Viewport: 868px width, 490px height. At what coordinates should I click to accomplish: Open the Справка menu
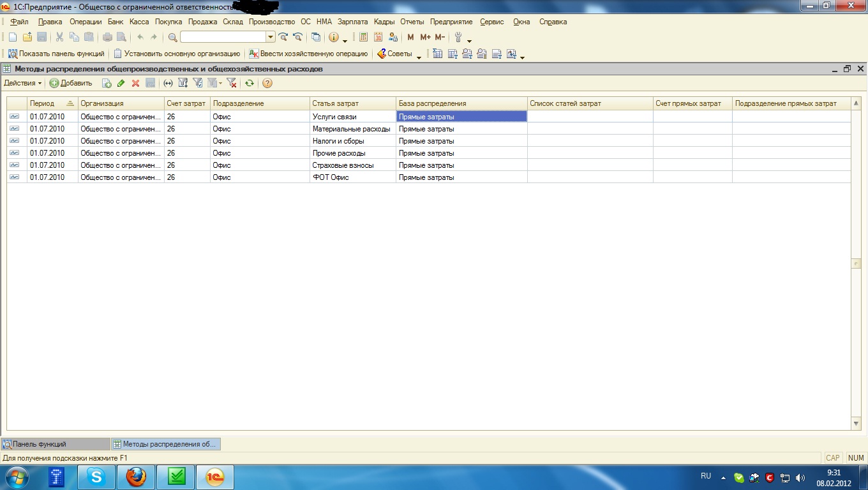point(553,22)
